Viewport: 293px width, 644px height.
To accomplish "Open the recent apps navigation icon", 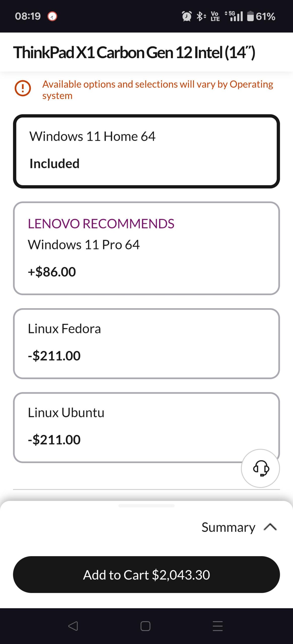I will point(217,626).
